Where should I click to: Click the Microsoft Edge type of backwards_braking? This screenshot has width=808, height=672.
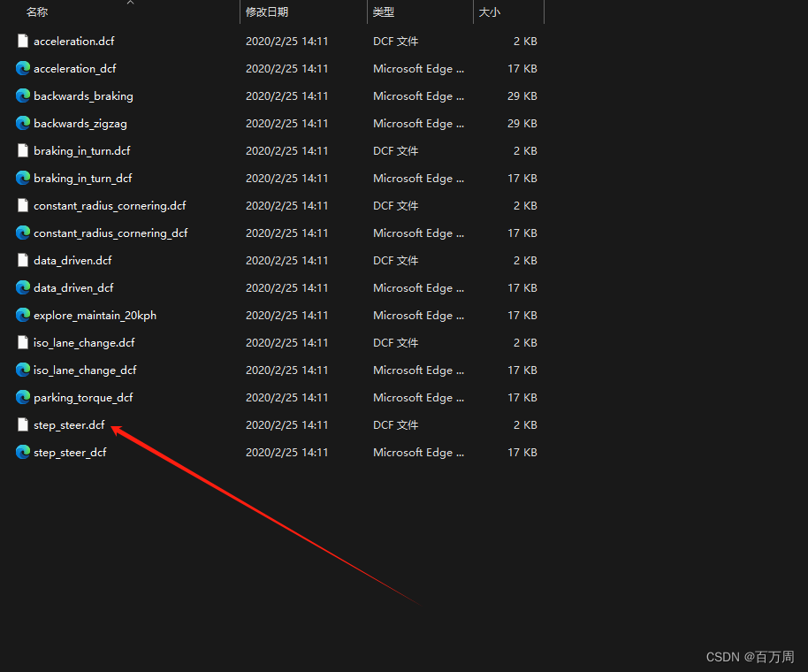[x=418, y=95]
